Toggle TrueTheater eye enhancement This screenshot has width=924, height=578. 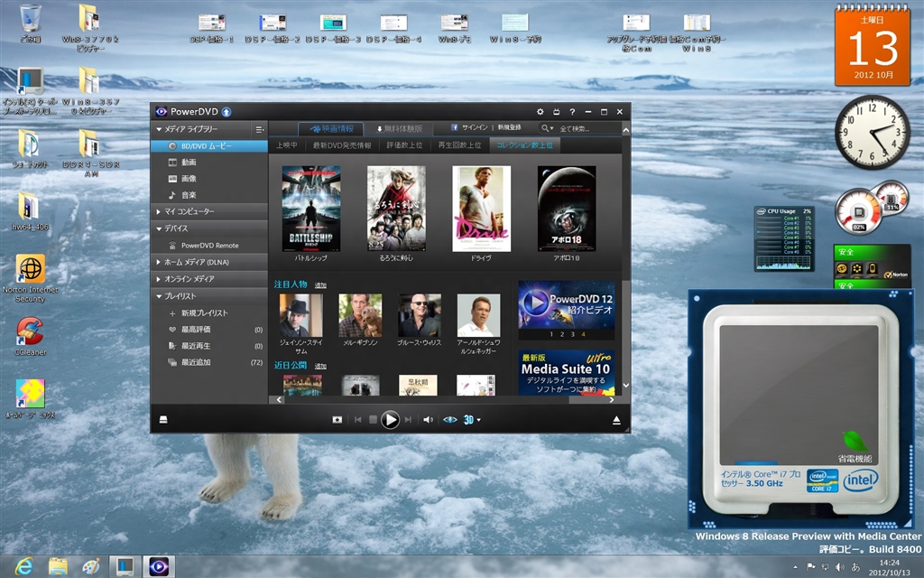(x=449, y=420)
